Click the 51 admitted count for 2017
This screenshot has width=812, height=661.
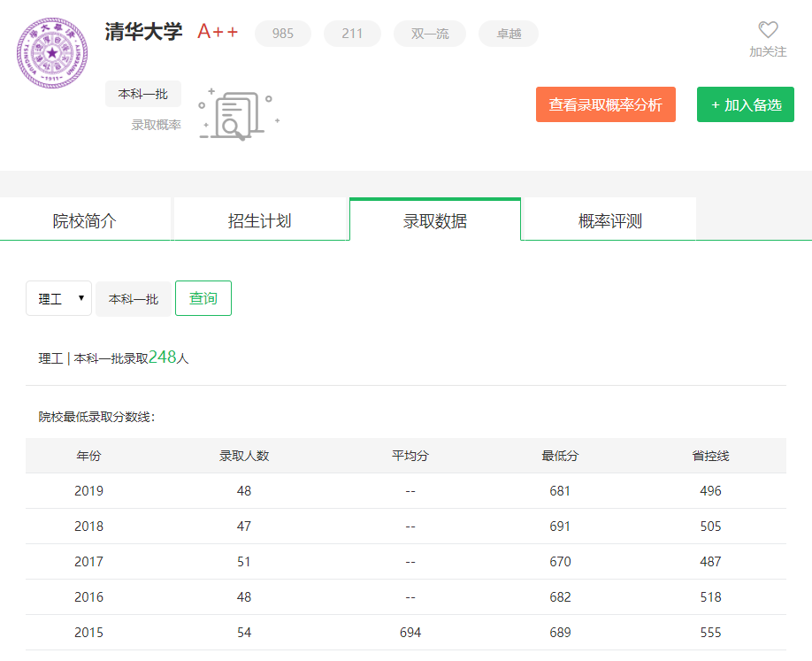tap(244, 562)
